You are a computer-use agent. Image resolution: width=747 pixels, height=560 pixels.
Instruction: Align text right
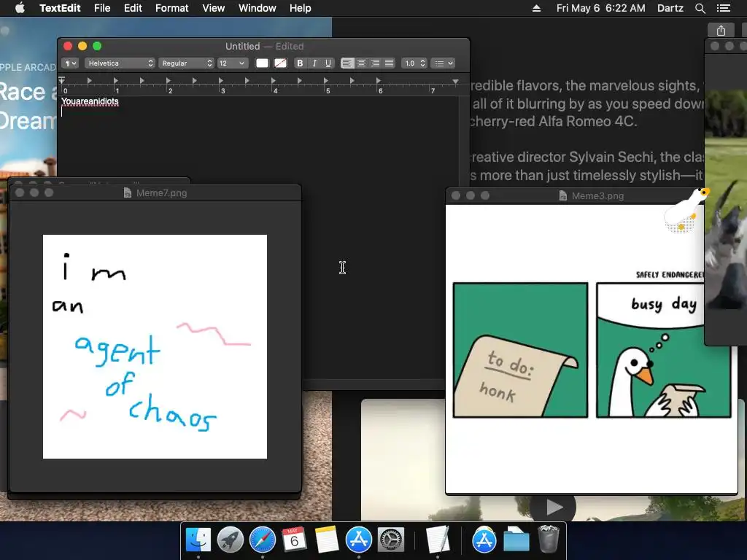[376, 63]
